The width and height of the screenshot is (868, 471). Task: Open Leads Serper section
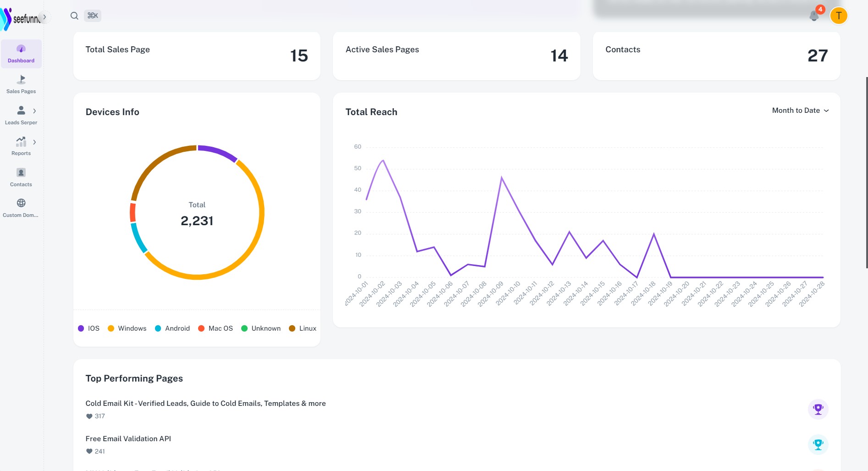click(x=21, y=116)
